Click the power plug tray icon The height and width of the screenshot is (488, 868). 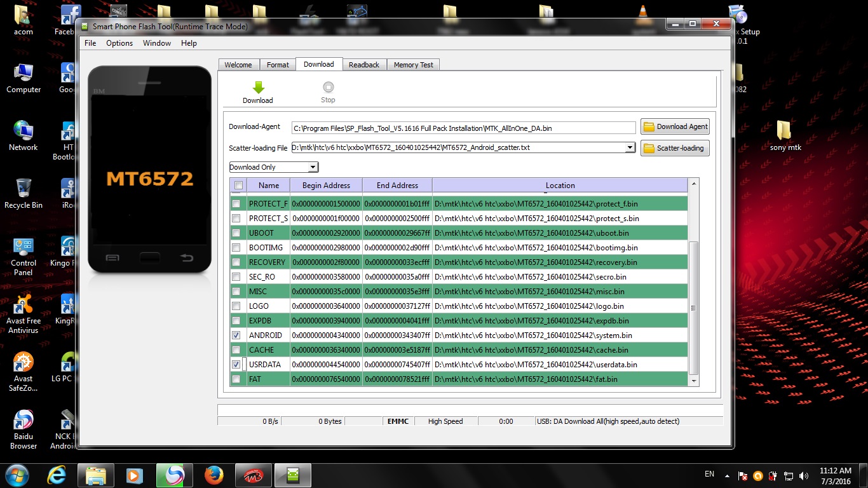pyautogui.click(x=773, y=475)
